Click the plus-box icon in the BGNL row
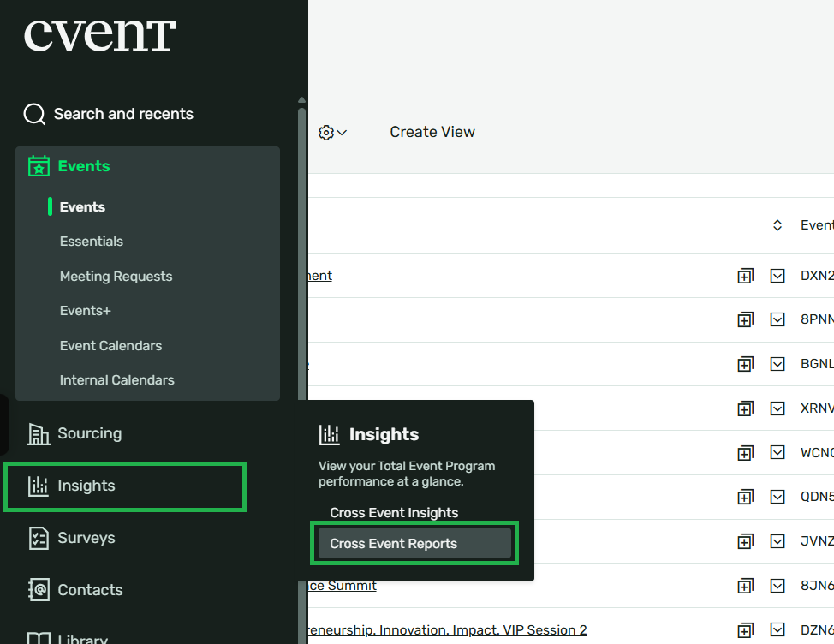This screenshot has width=834, height=644. tap(745, 364)
